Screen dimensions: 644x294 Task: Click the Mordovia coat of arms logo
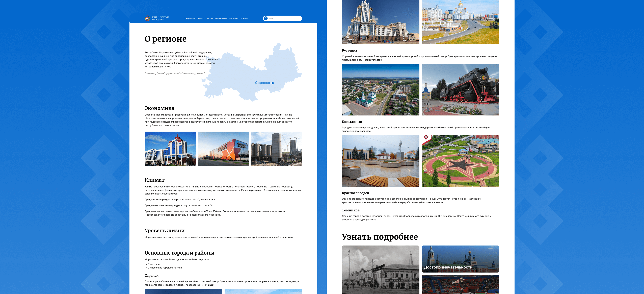pyautogui.click(x=147, y=18)
